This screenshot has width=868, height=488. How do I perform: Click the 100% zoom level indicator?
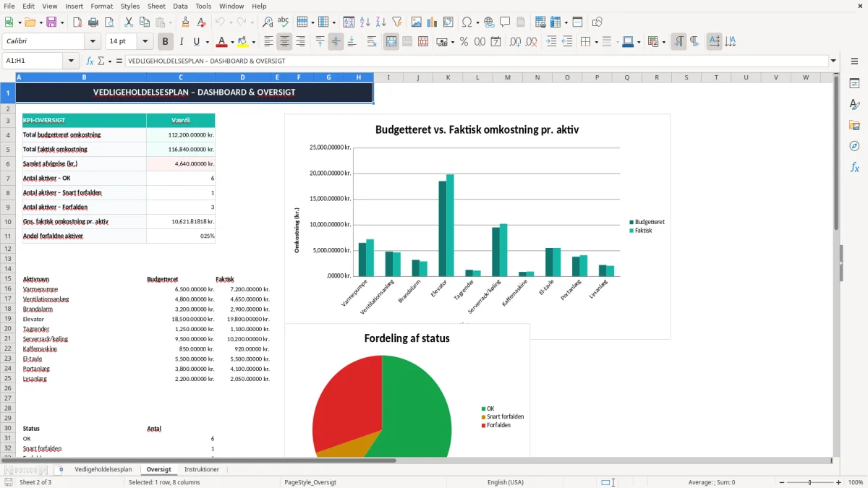[x=855, y=482]
